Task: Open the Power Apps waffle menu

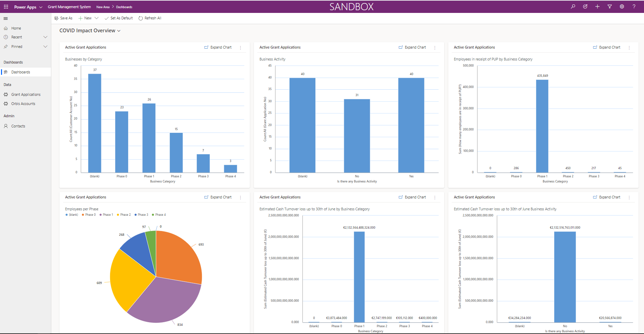Action: click(6, 6)
